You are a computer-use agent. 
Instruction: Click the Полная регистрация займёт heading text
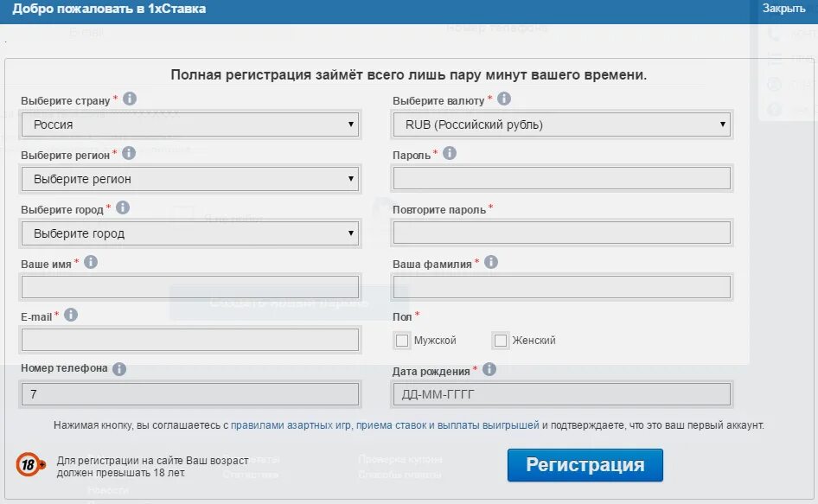(408, 74)
